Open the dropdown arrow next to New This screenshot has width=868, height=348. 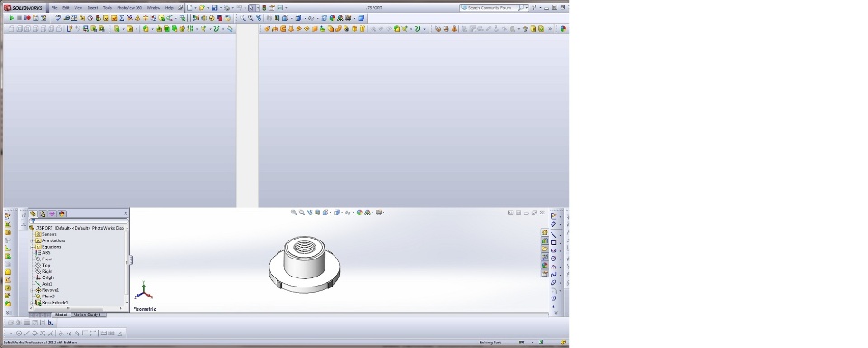(x=195, y=8)
